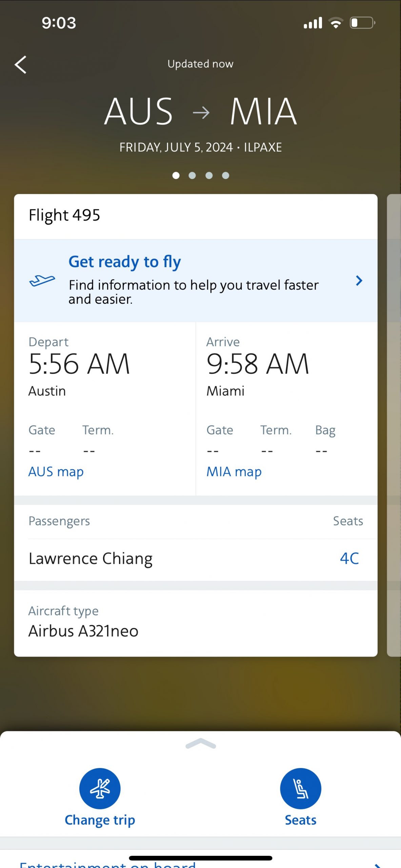401x868 pixels.
Task: Go to second flight page dot
Action: pyautogui.click(x=192, y=175)
